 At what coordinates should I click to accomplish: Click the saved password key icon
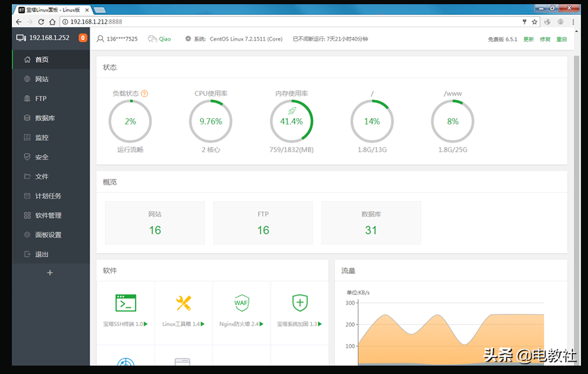(524, 22)
